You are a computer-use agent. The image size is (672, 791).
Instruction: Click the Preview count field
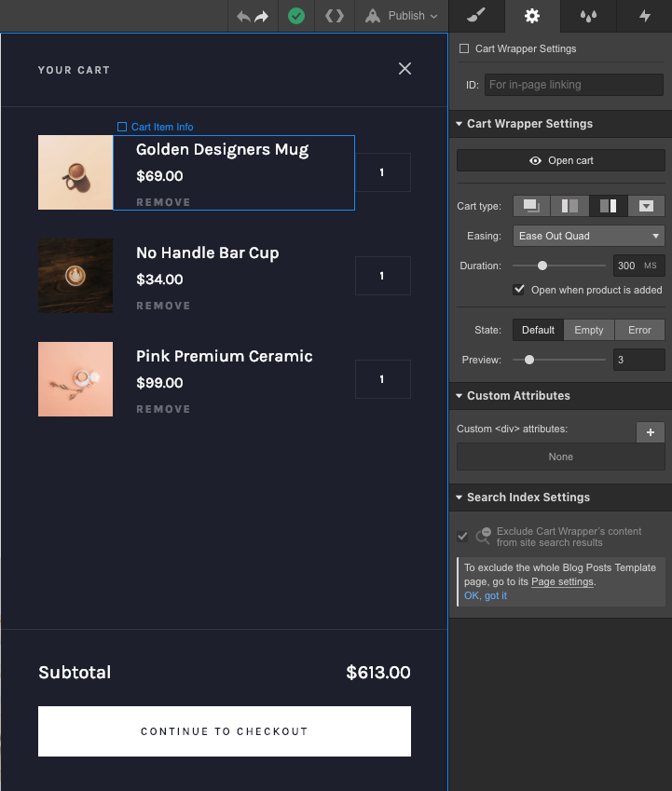(x=639, y=360)
